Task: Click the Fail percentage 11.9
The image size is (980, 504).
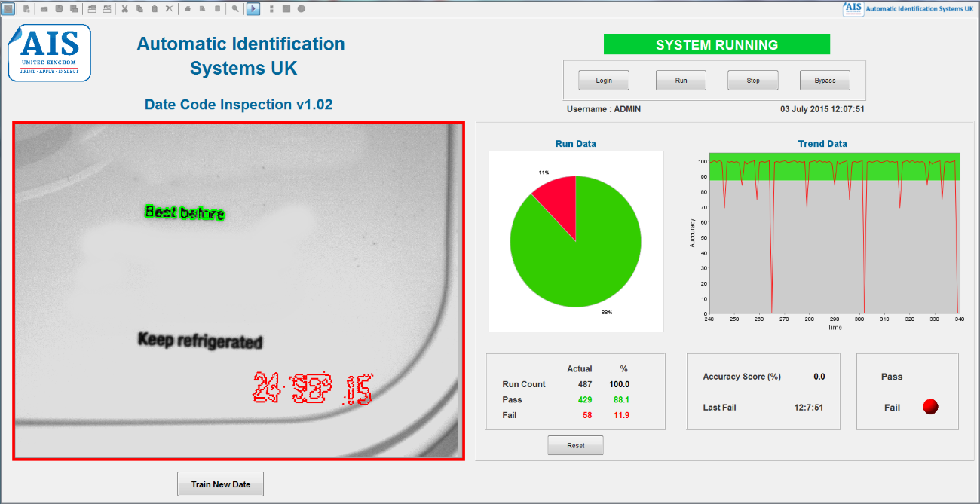Action: [622, 416]
